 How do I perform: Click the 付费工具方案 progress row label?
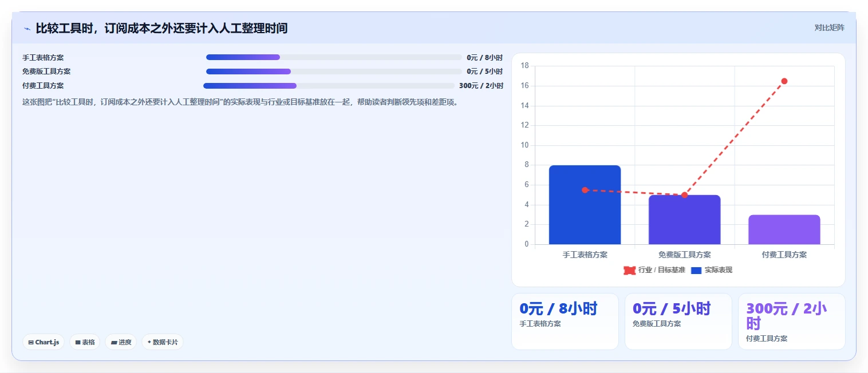[43, 86]
